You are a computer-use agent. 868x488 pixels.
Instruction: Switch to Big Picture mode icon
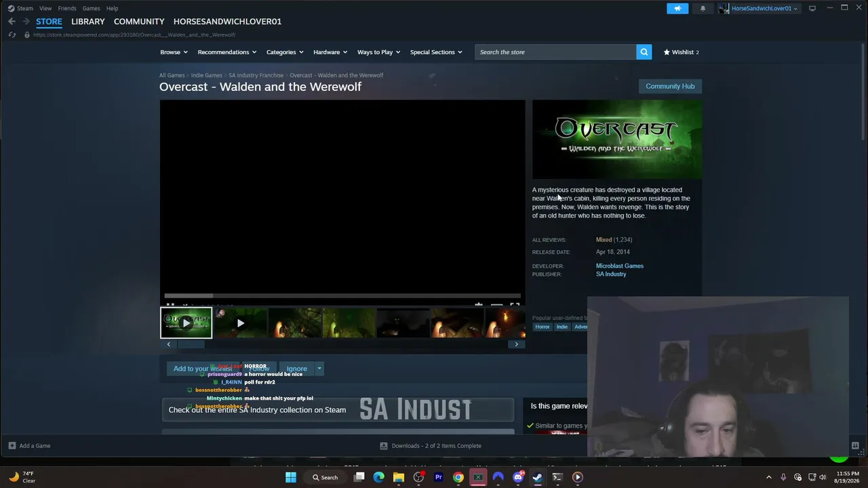(x=812, y=8)
